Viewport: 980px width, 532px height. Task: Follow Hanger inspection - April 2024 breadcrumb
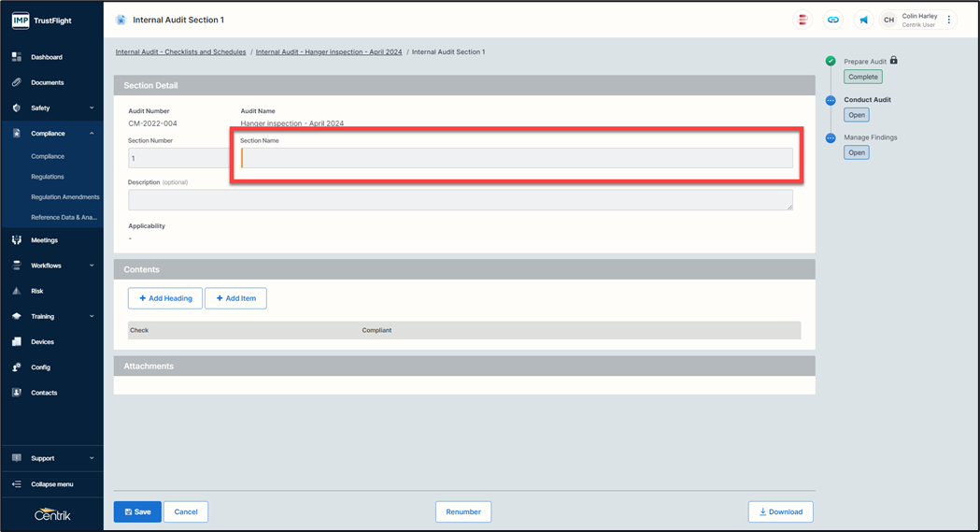(329, 51)
